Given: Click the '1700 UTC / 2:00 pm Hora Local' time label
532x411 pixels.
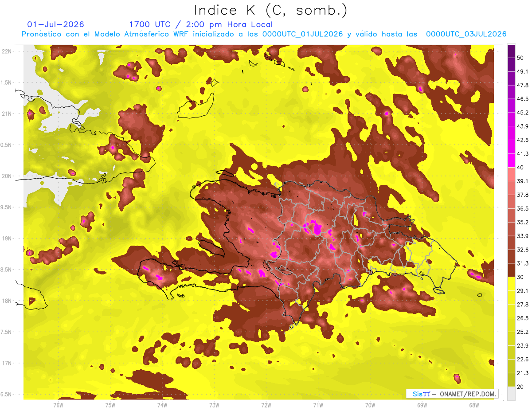Looking at the screenshot, I should [x=201, y=24].
